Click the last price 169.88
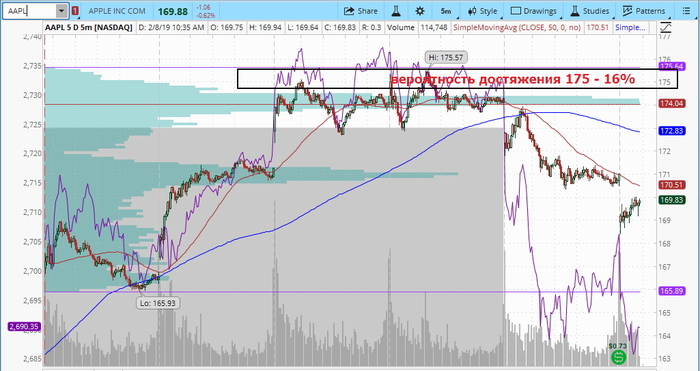This screenshot has width=700, height=371. [172, 11]
